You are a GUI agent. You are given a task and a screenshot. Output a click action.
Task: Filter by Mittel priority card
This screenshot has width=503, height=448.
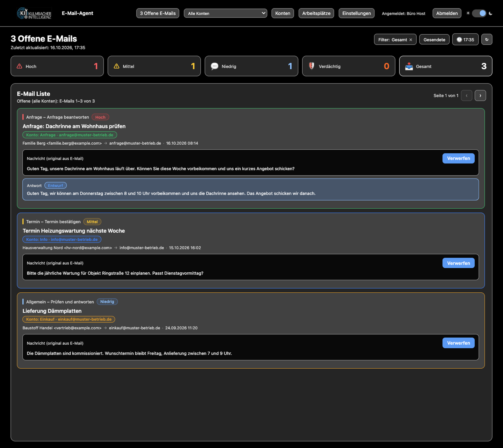click(154, 66)
